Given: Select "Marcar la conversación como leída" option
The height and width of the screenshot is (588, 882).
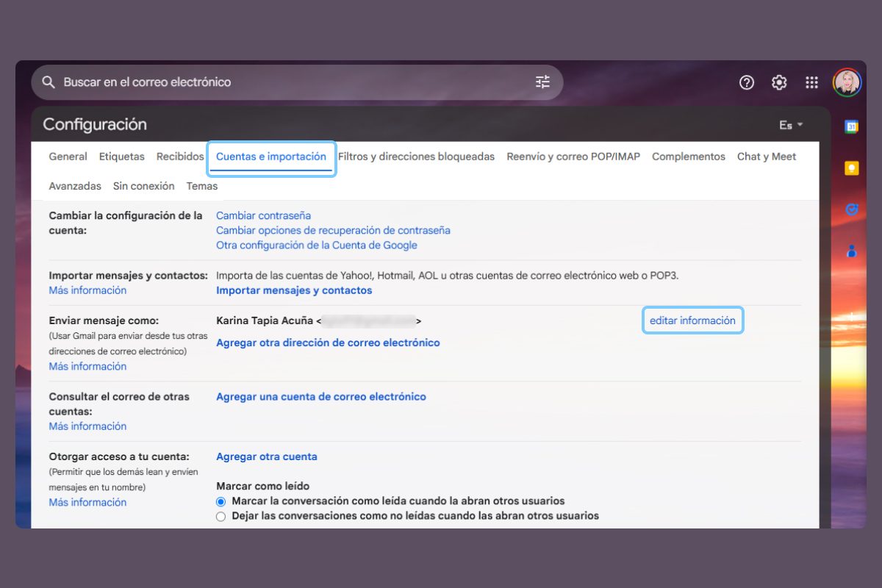Looking at the screenshot, I should pos(221,501).
